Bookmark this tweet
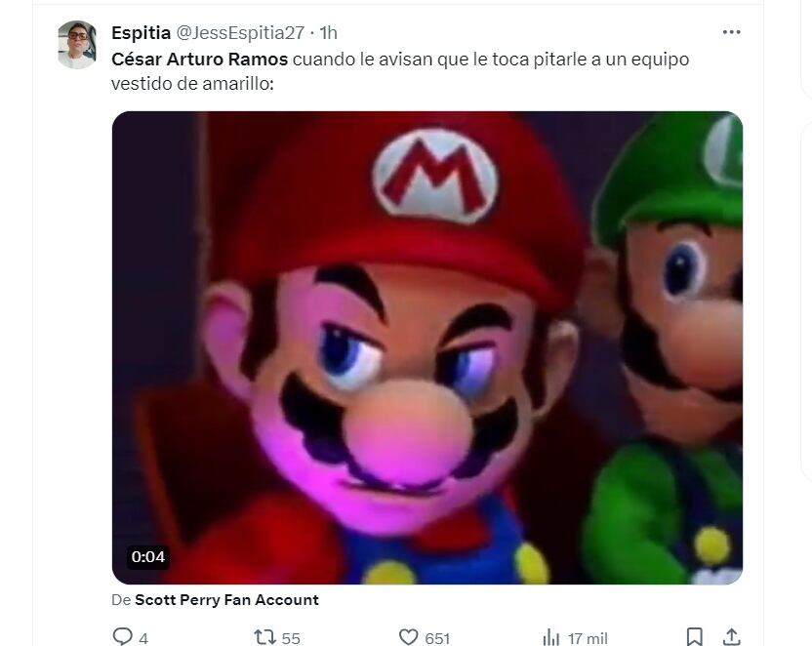Image resolution: width=812 pixels, height=646 pixels. coord(694,637)
